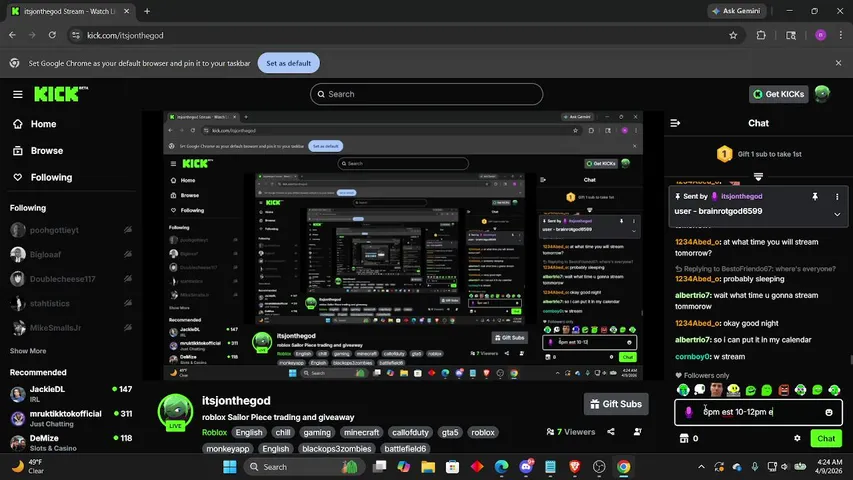Select the blackops3zombies tag
Image resolution: width=853 pixels, height=480 pixels.
(336, 449)
